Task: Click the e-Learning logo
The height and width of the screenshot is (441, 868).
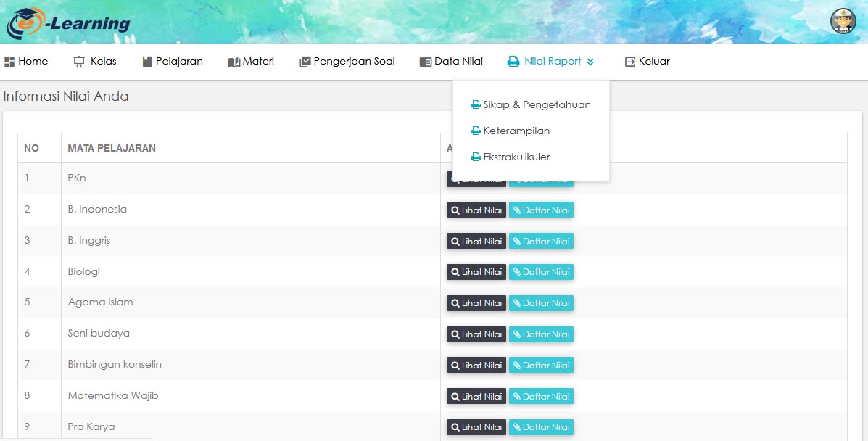Action: click(69, 23)
